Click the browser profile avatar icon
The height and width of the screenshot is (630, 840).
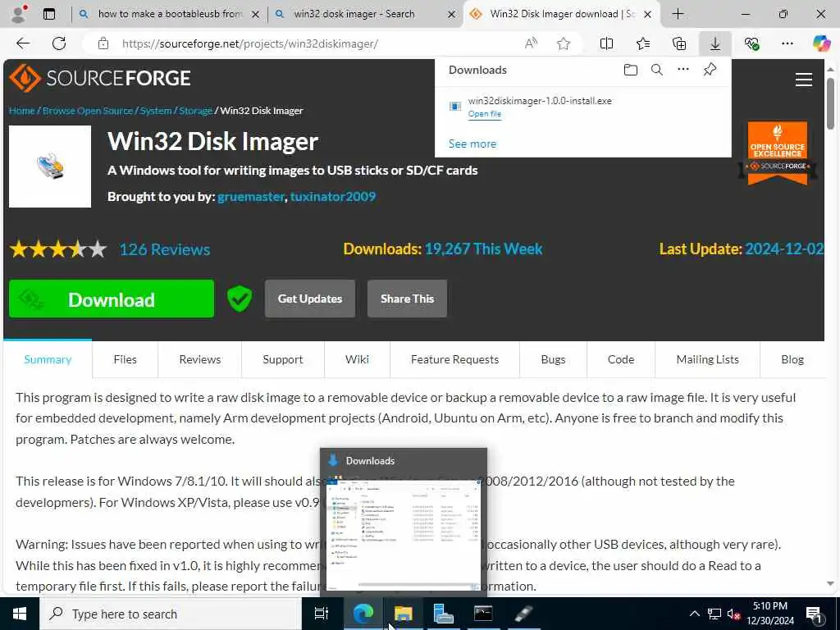tap(19, 14)
